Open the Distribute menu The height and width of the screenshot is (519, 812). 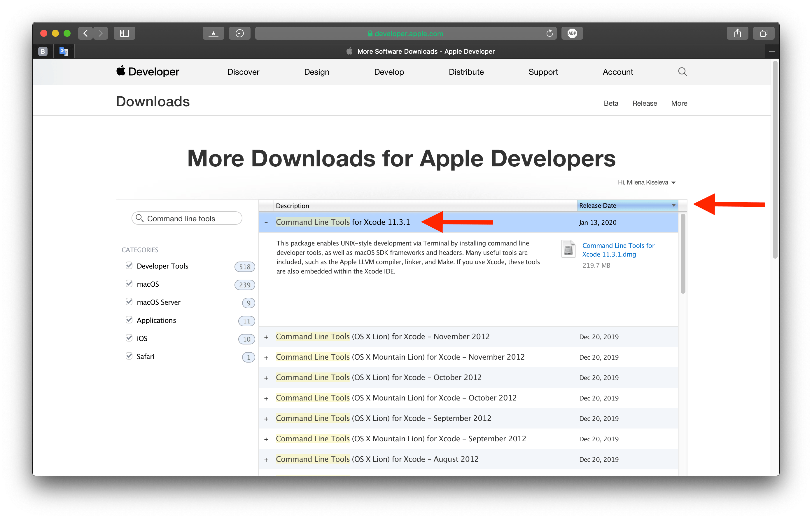(466, 72)
